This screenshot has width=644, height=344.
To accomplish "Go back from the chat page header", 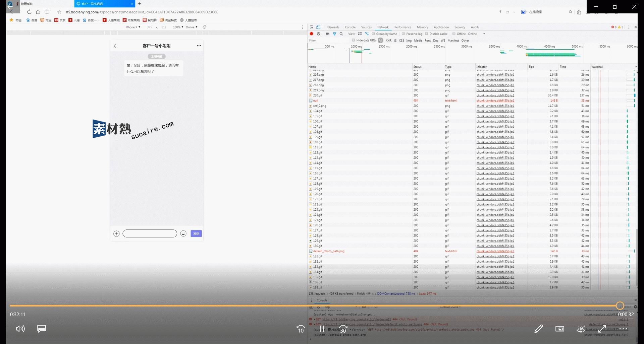I will point(115,46).
